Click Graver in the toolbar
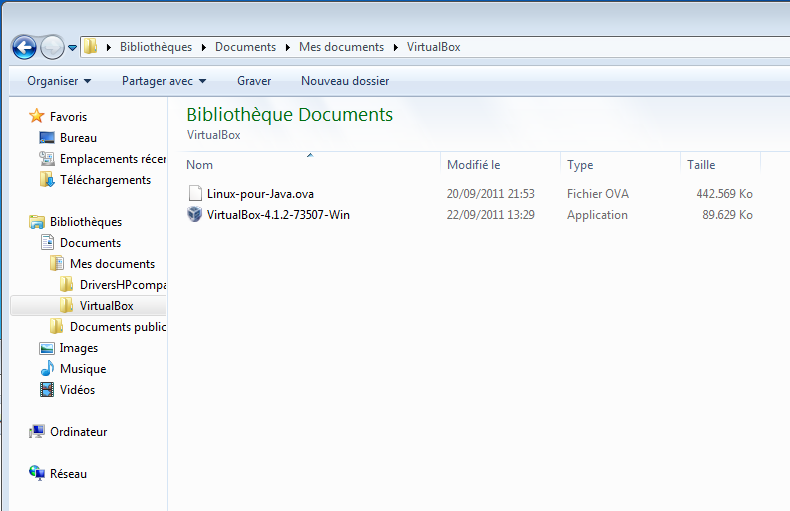The image size is (790, 511). click(254, 81)
